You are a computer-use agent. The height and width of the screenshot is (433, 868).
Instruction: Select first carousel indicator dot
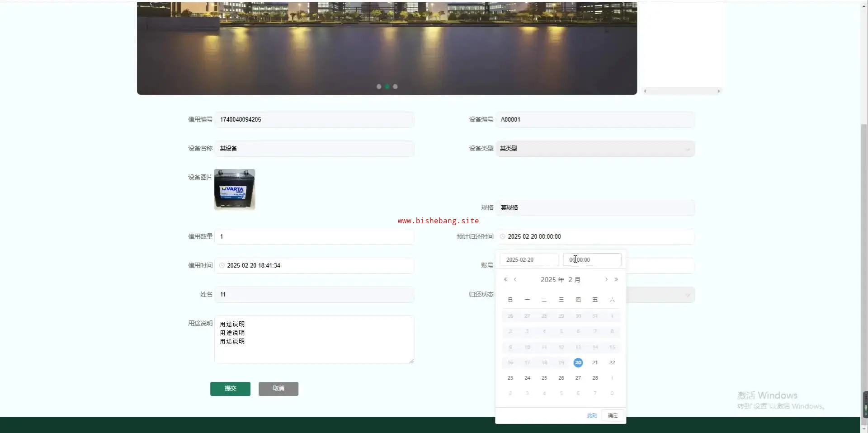[x=379, y=87]
